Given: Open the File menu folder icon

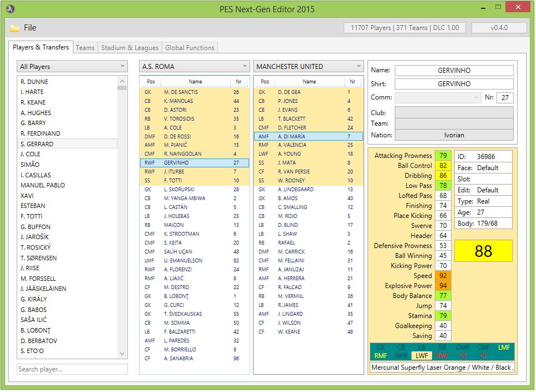Looking at the screenshot, I should [x=14, y=28].
